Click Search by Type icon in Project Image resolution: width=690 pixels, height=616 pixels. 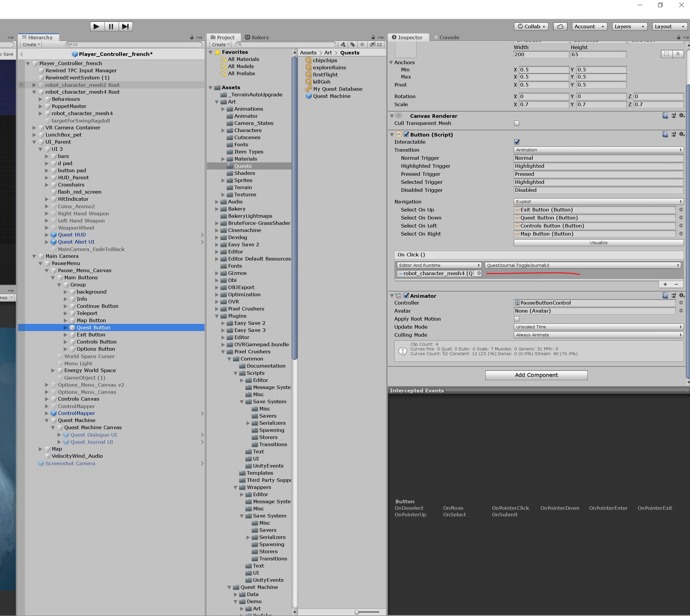point(343,44)
